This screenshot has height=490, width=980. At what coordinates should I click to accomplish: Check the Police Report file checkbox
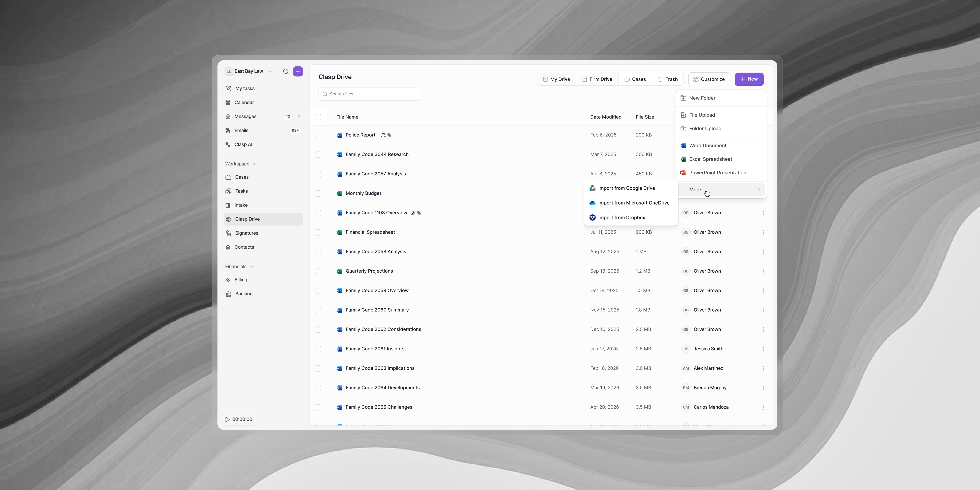[318, 135]
